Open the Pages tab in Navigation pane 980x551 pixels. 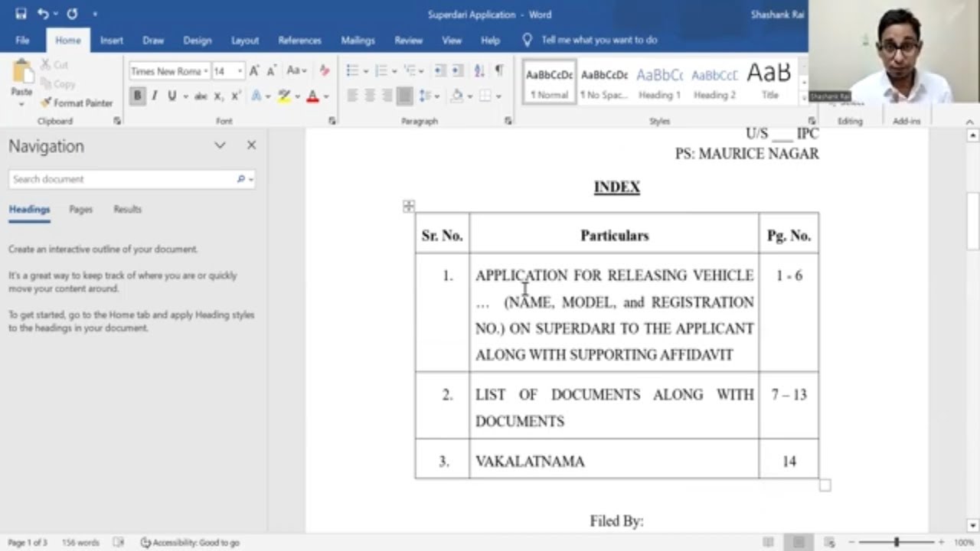click(80, 209)
